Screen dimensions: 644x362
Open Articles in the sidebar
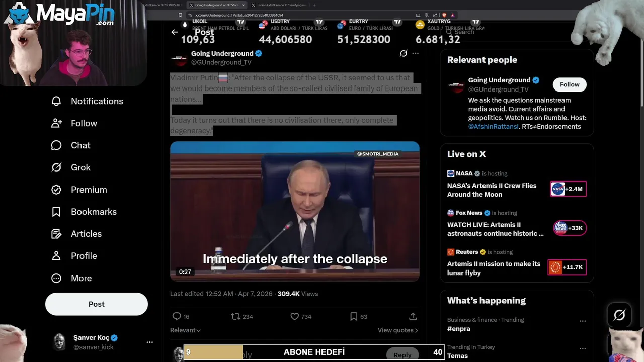(x=76, y=234)
